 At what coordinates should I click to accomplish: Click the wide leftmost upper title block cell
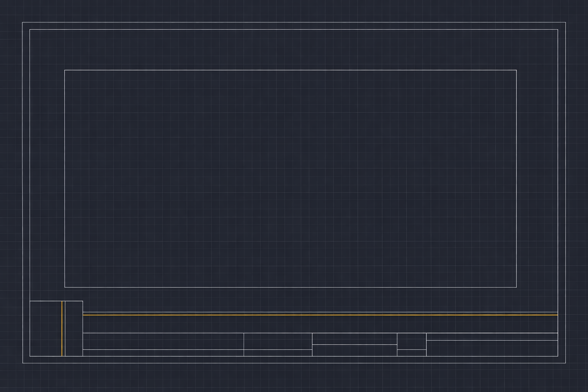tap(163, 341)
